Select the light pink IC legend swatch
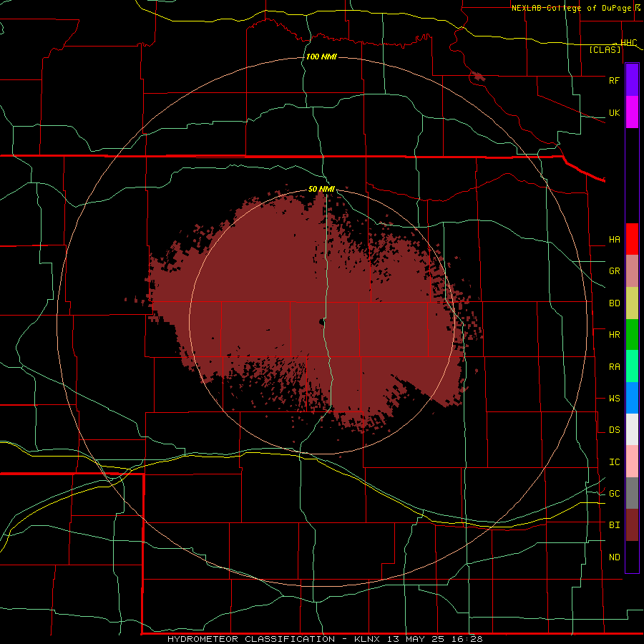 632,462
